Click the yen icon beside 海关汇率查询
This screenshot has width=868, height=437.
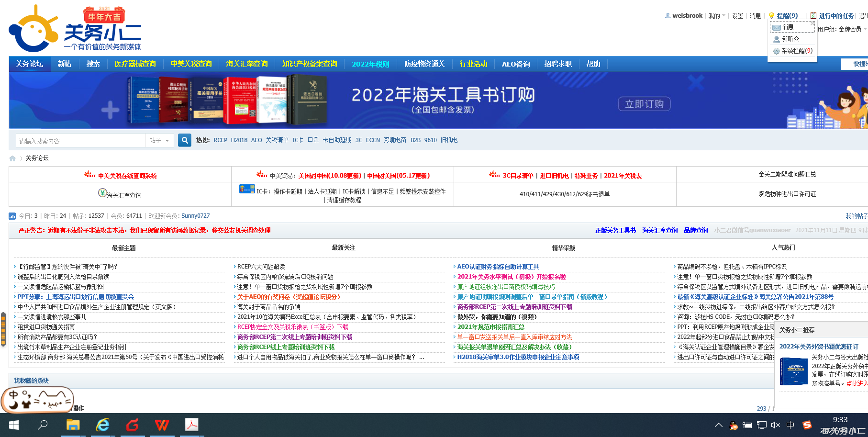pos(102,192)
